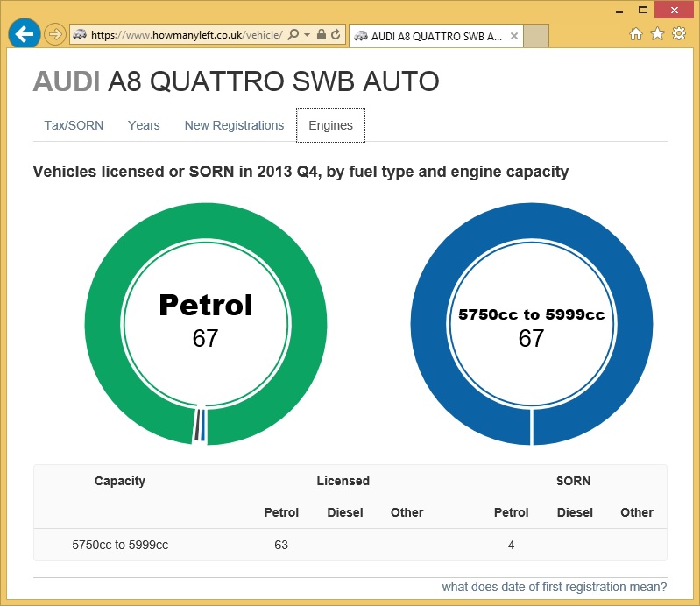Click the green Petrol donut ring
This screenshot has width=700, height=606.
(x=206, y=222)
